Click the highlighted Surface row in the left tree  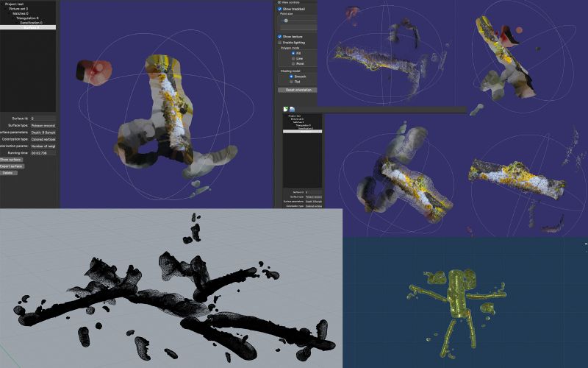pos(28,27)
